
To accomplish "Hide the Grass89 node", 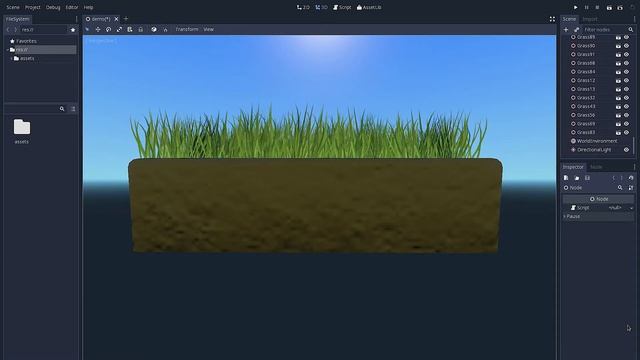I will coord(627,37).
